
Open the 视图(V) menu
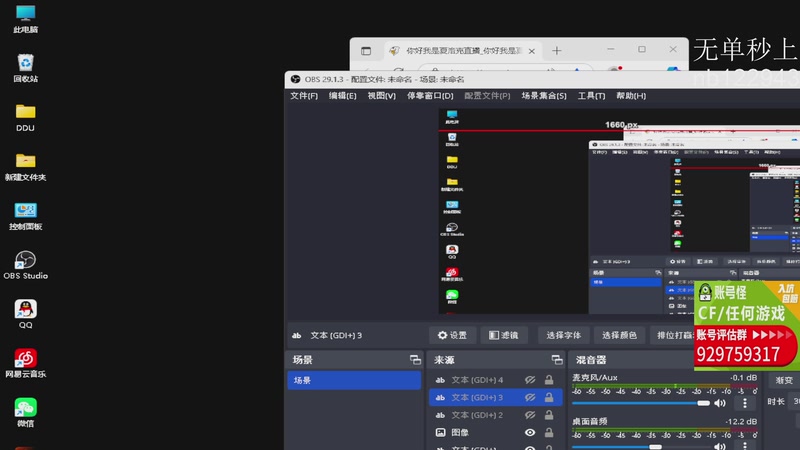[x=382, y=95]
